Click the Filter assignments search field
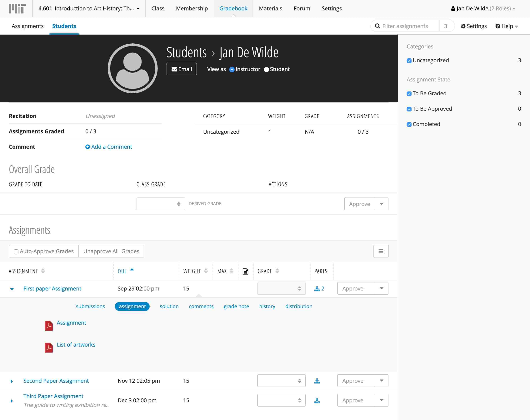530x420 pixels. (408, 26)
